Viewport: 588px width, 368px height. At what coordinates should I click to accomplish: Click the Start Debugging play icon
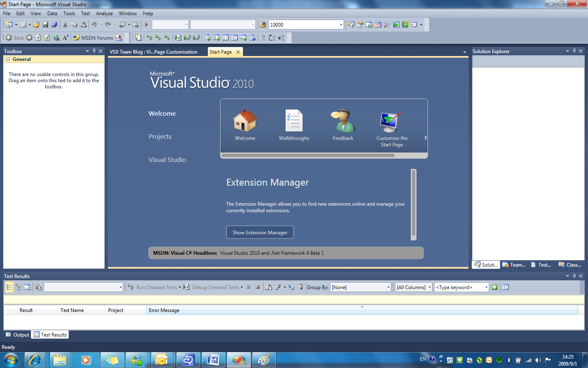(x=147, y=25)
